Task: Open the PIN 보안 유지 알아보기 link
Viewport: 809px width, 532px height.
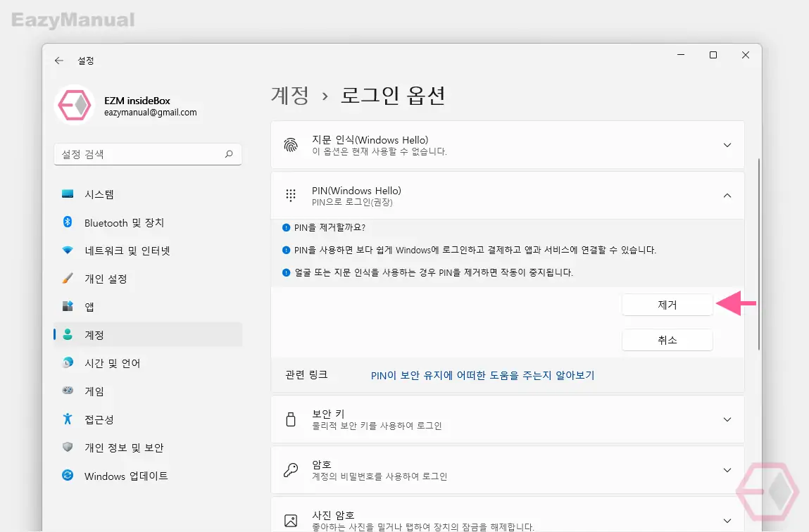Action: [x=482, y=375]
